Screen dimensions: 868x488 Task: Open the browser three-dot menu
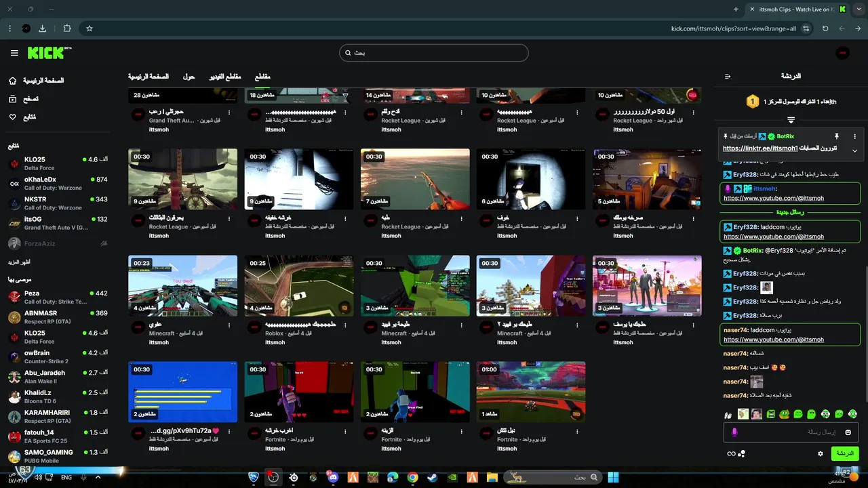[10, 28]
